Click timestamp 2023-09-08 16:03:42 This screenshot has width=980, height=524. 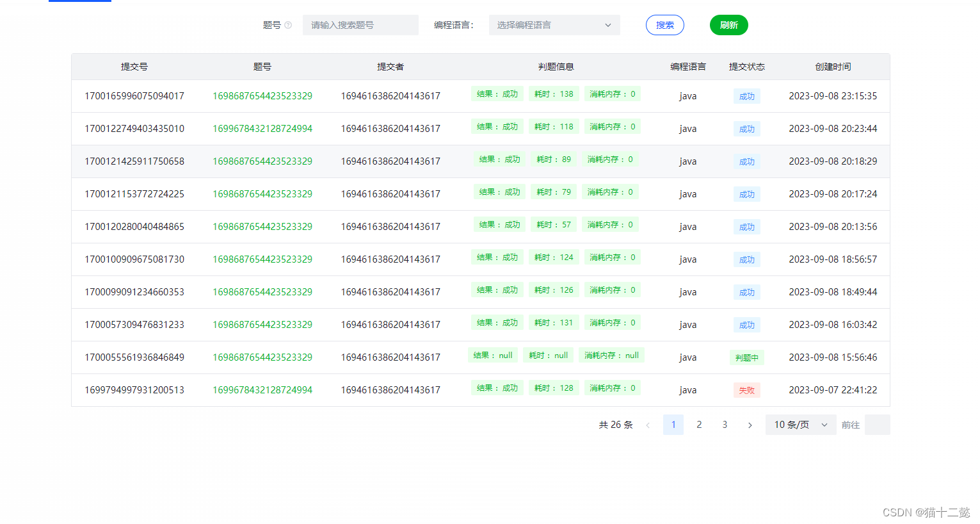[x=833, y=325]
